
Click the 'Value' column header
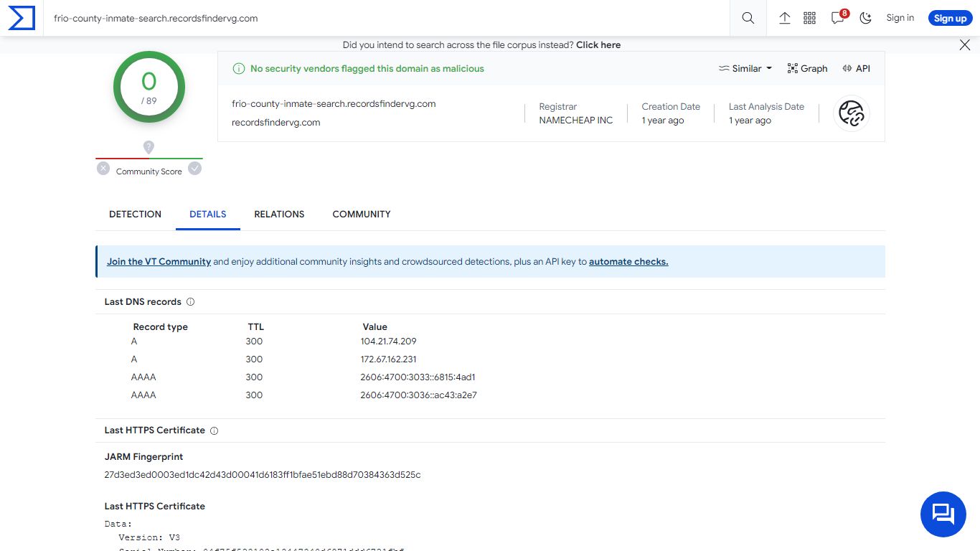click(375, 327)
